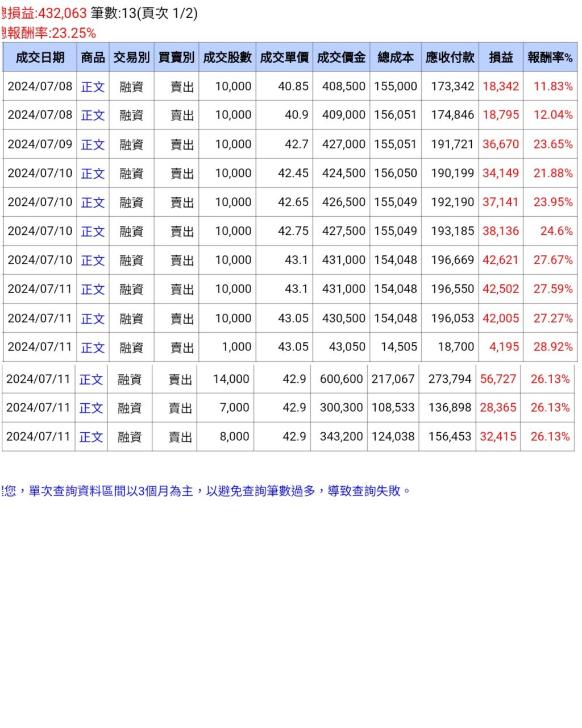Click the 報酬率% column header

(548, 57)
